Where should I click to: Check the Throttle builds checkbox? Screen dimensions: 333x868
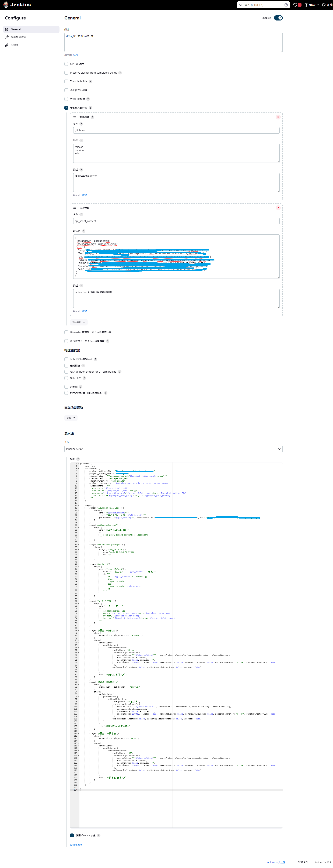(x=66, y=81)
